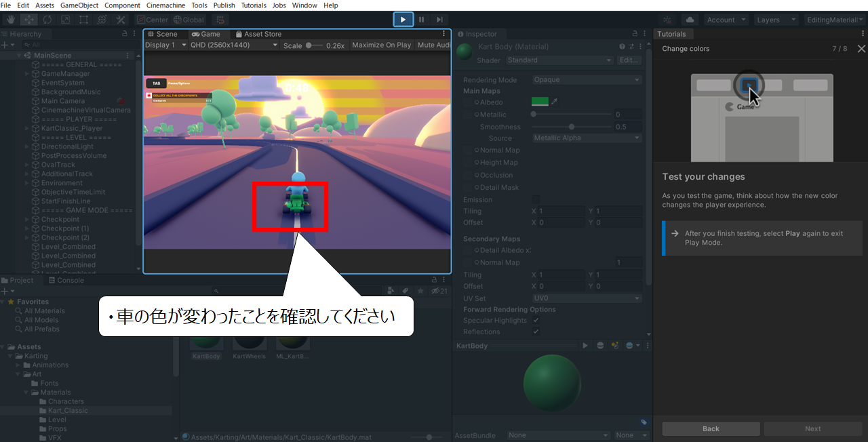Screen dimensions: 868x442
Task: Toggle Maximize On Play
Action: 381,45
